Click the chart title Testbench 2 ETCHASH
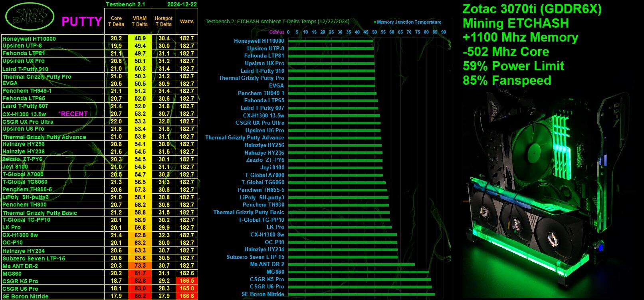644x300 pixels. pyautogui.click(x=277, y=22)
